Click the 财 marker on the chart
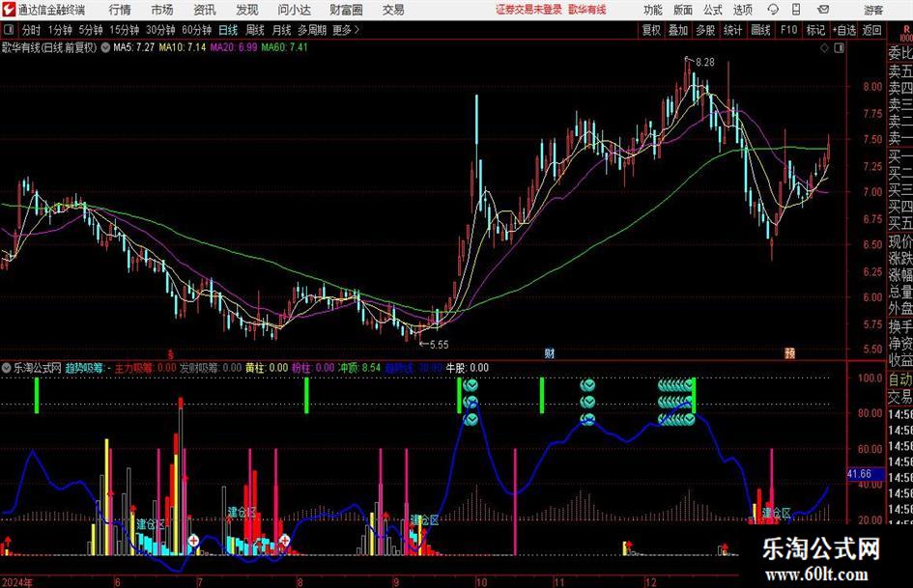The height and width of the screenshot is (588, 913). click(549, 352)
